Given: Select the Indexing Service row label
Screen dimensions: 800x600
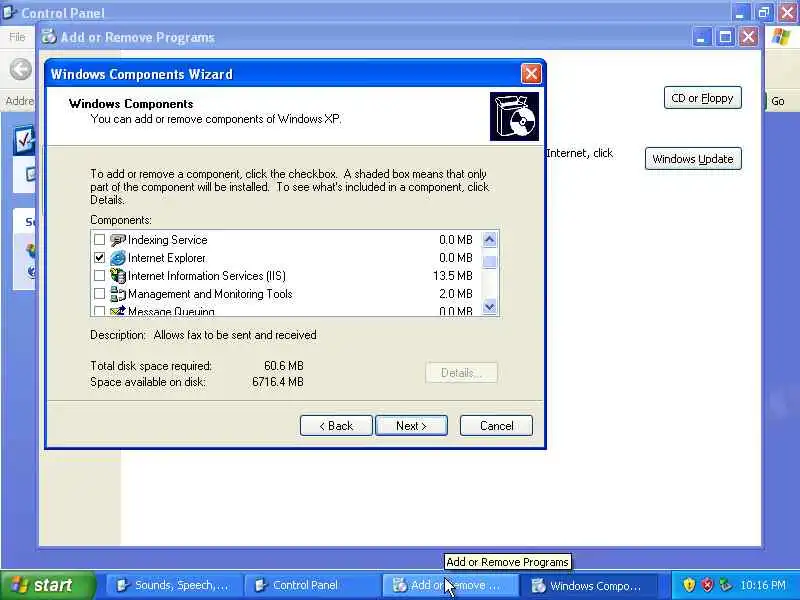Looking at the screenshot, I should tap(167, 240).
